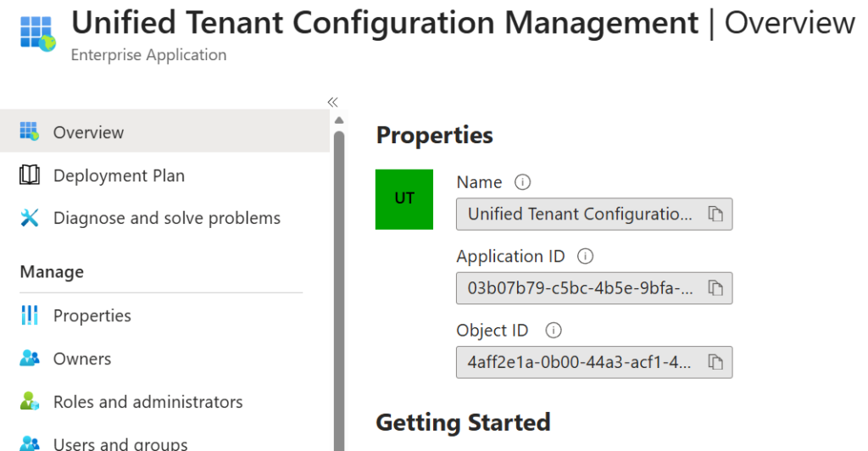
Task: Copy the application Name to clipboard
Action: pyautogui.click(x=715, y=214)
